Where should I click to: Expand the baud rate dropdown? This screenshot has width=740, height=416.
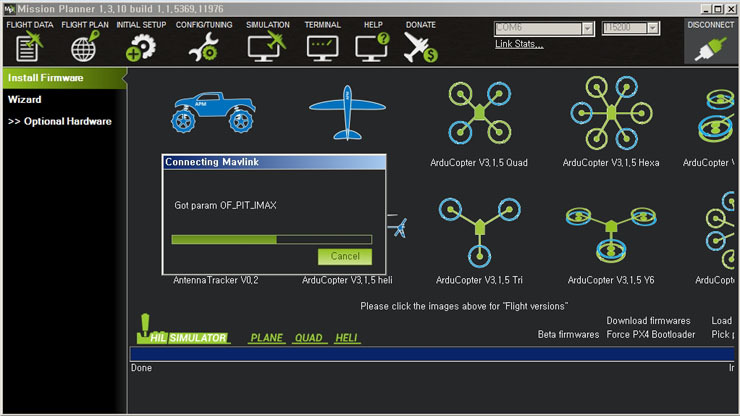point(652,28)
